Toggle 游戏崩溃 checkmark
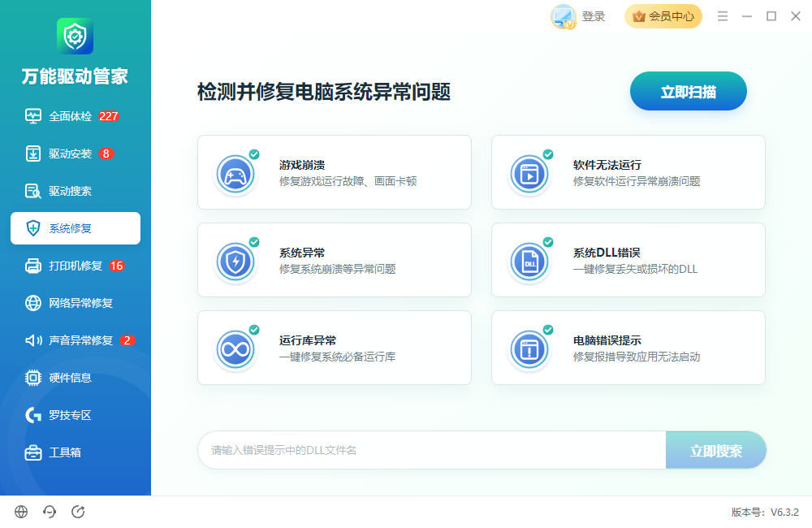812x528 pixels. click(254, 154)
